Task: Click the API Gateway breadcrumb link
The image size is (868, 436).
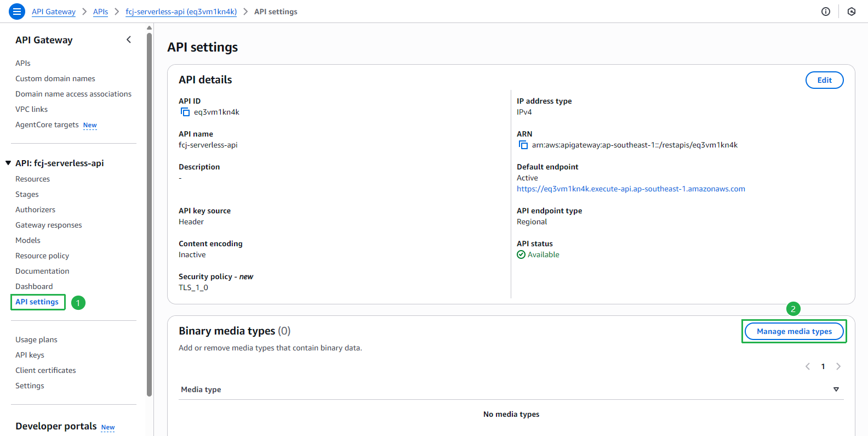Action: (54, 12)
